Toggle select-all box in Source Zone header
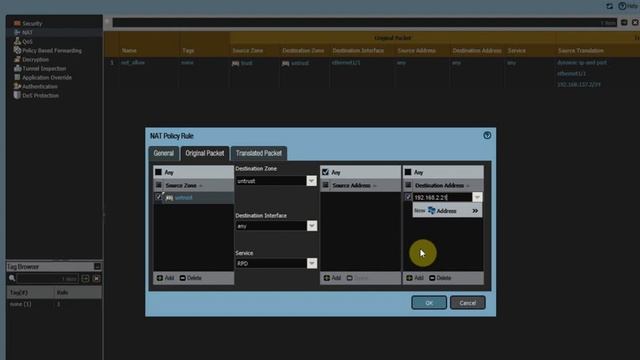640x360 pixels. click(x=159, y=185)
